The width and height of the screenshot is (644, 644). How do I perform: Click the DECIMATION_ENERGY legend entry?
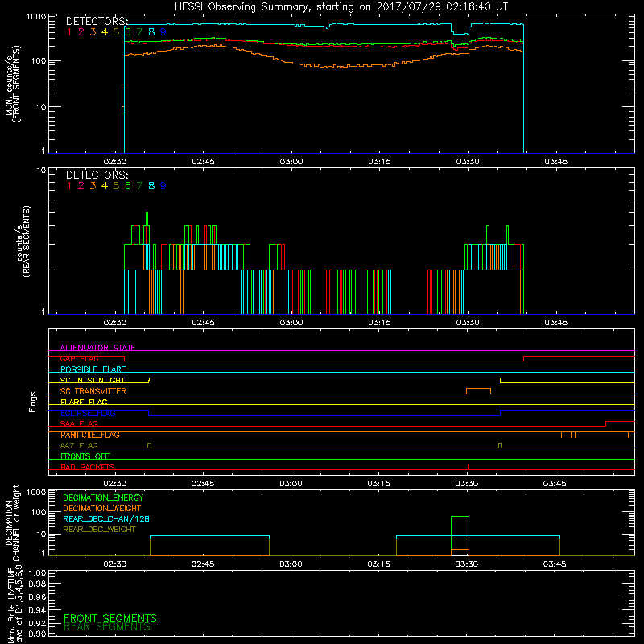coord(103,497)
